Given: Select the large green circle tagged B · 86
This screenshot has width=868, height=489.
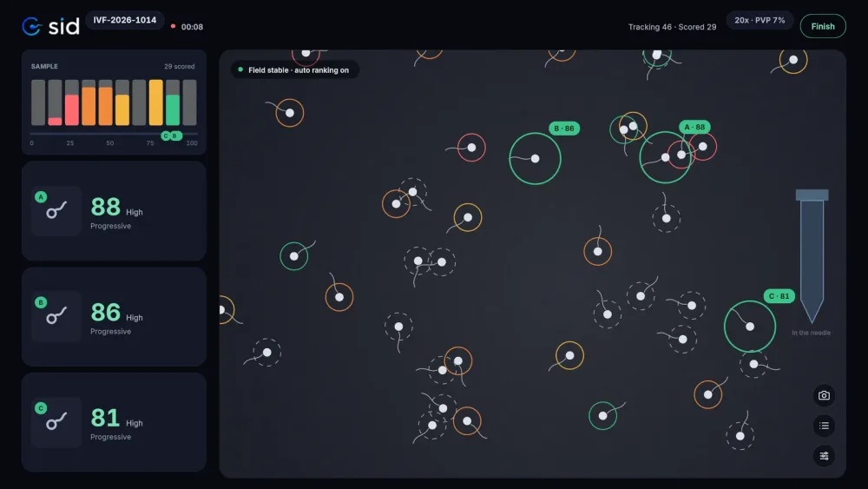Looking at the screenshot, I should [535, 159].
